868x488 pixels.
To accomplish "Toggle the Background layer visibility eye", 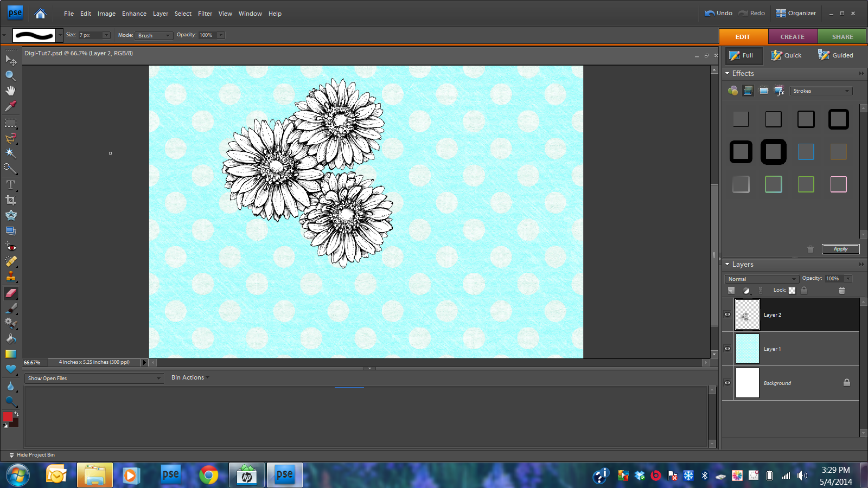I will 727,383.
